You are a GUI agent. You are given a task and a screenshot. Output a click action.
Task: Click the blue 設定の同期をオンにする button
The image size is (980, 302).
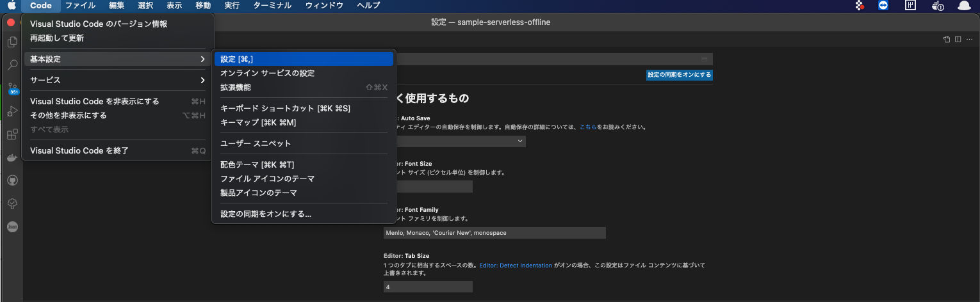pos(679,75)
